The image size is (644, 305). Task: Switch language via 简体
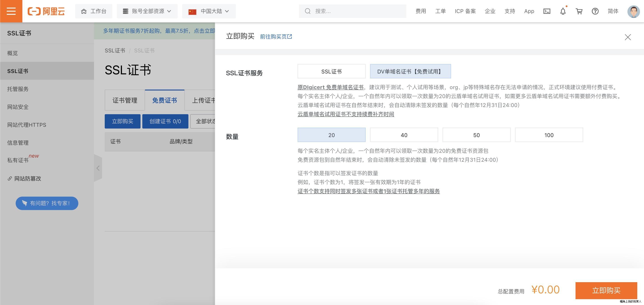[613, 11]
